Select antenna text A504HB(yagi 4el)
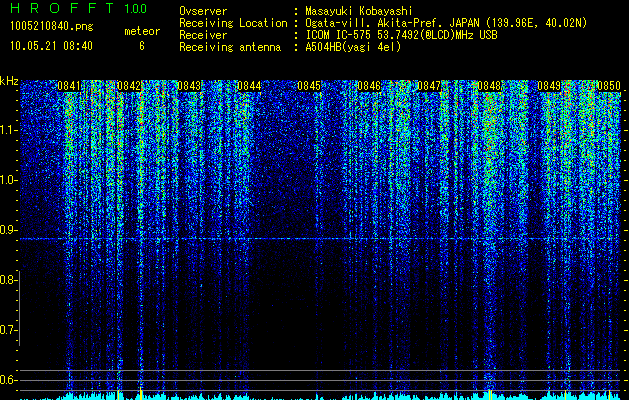629x400 pixels. tap(353, 47)
